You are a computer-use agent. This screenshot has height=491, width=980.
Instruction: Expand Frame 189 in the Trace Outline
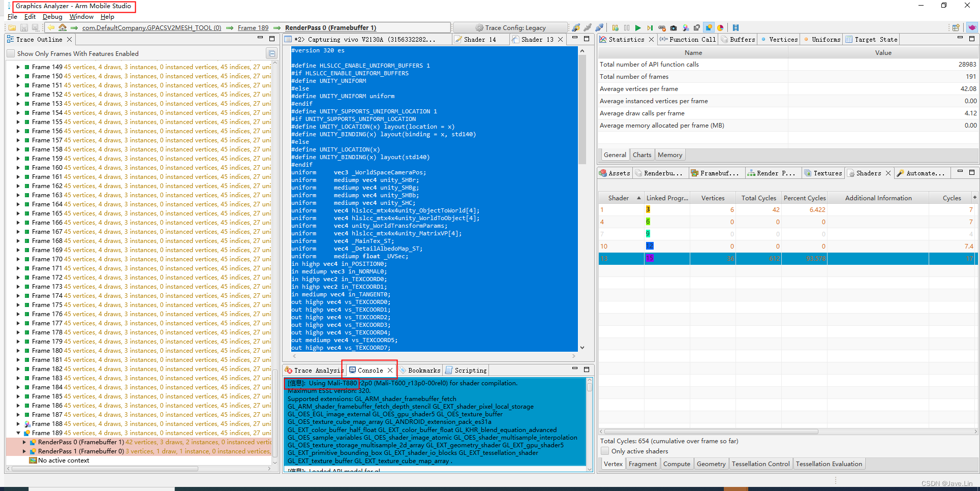tap(18, 433)
